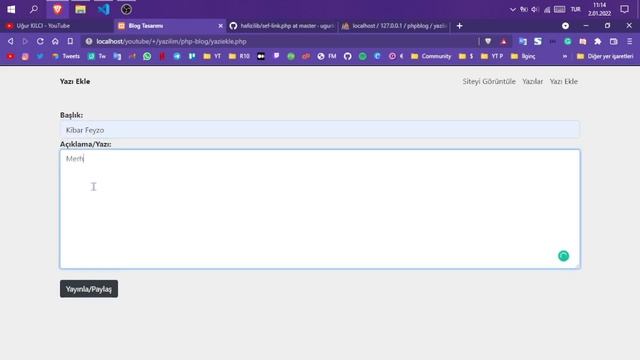
Task: Bookmark this page with the bookmark icon
Action: [70, 41]
